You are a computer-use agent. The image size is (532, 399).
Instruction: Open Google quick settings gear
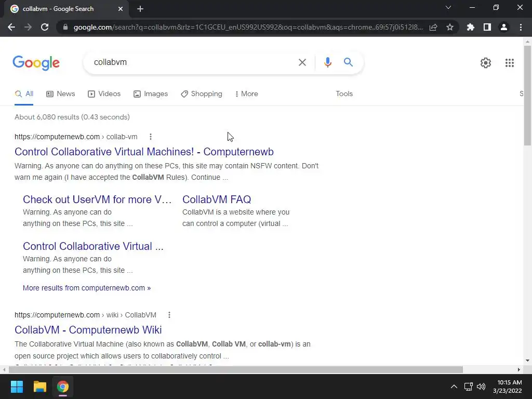(x=486, y=63)
